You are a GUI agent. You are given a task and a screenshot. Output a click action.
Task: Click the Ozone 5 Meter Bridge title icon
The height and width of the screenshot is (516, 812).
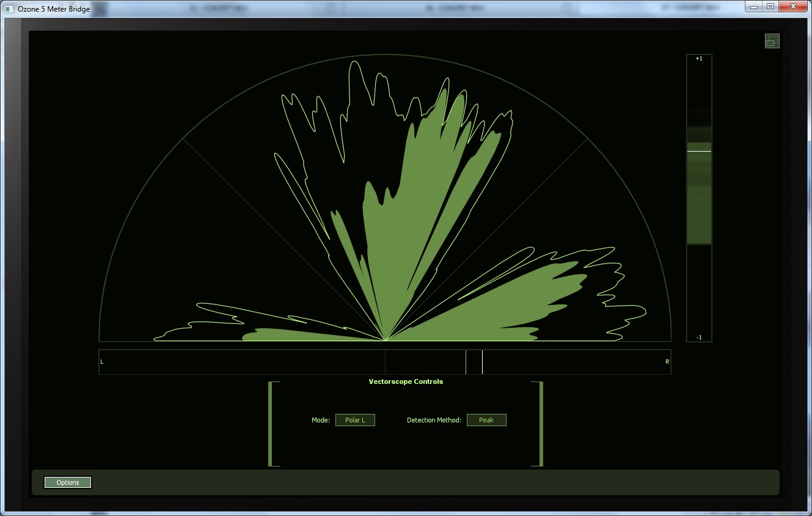(x=9, y=9)
